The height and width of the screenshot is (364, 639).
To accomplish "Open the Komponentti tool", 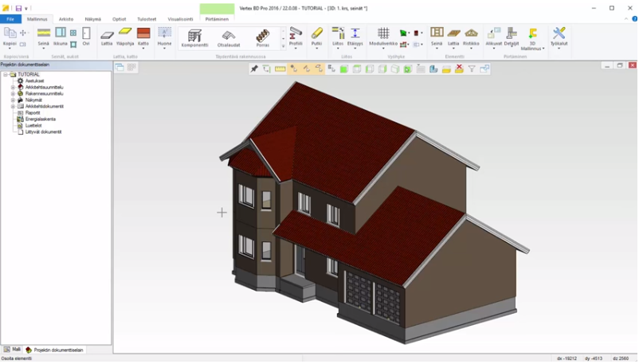I will [194, 37].
